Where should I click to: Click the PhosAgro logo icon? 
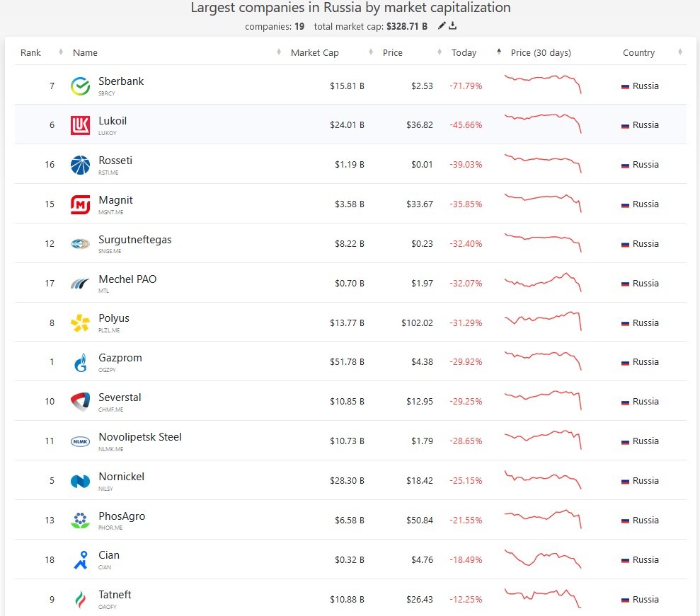coord(81,521)
